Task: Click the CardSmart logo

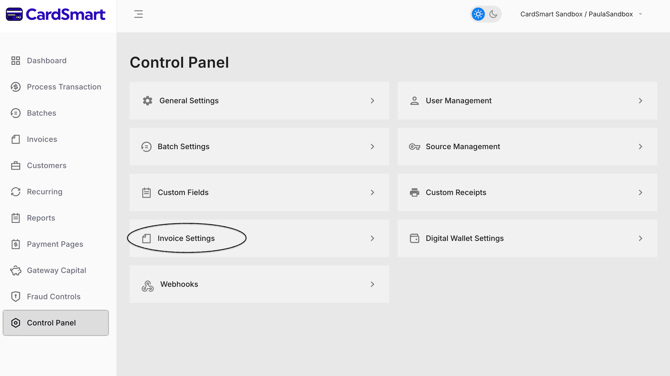Action: (56, 14)
